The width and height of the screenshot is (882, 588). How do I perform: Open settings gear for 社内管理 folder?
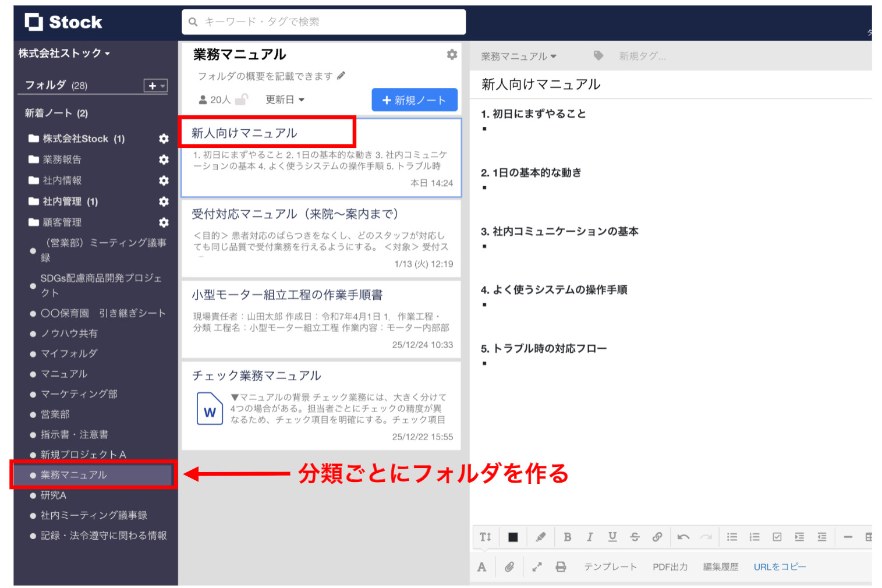[164, 201]
